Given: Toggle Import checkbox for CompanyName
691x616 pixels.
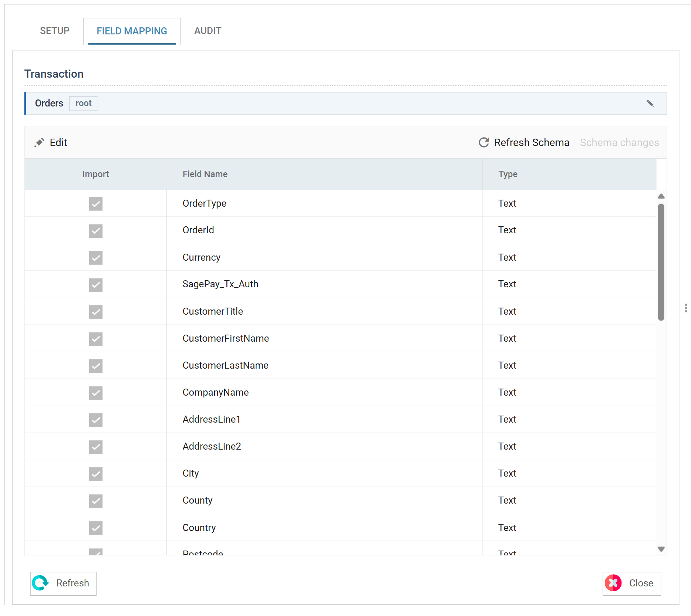Looking at the screenshot, I should pos(96,393).
